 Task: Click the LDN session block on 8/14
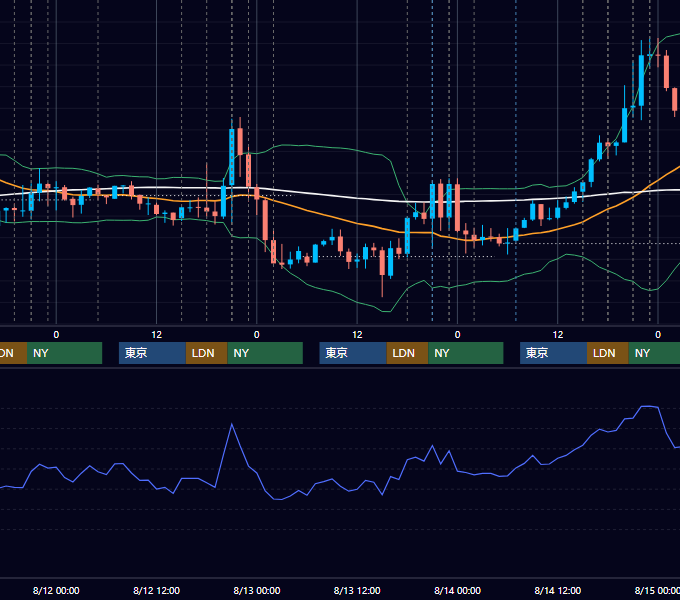(x=608, y=353)
